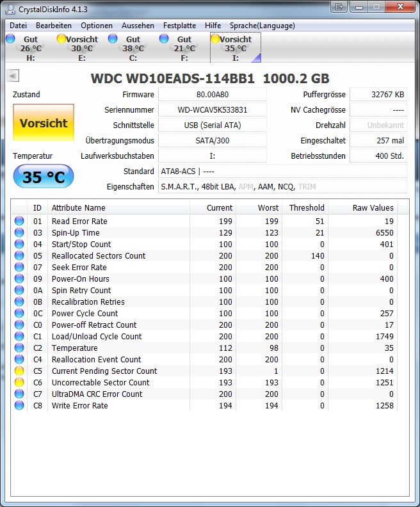Click the yellow Vorsicht health status button

44,122
